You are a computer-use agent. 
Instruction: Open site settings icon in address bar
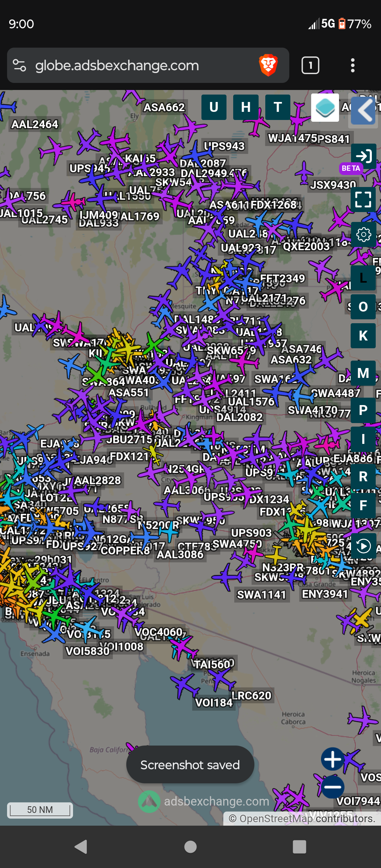click(19, 65)
